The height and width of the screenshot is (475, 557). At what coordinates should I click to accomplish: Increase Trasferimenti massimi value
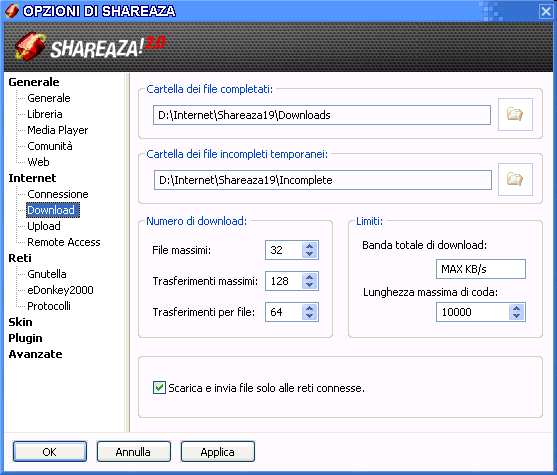pyautogui.click(x=309, y=277)
